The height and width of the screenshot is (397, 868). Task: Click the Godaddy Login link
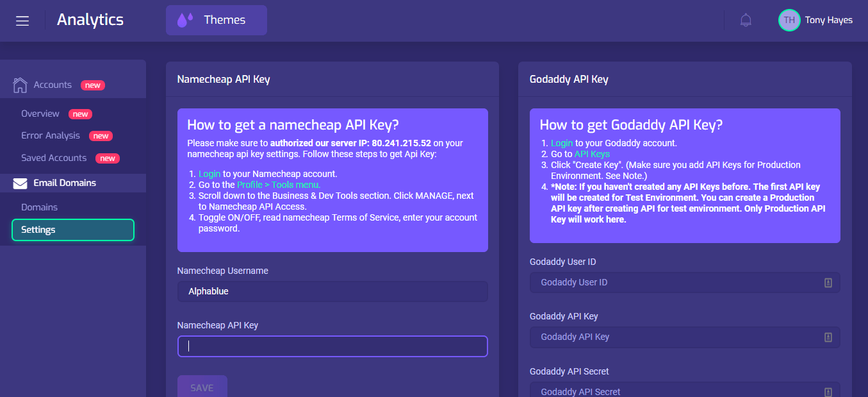pyautogui.click(x=562, y=143)
